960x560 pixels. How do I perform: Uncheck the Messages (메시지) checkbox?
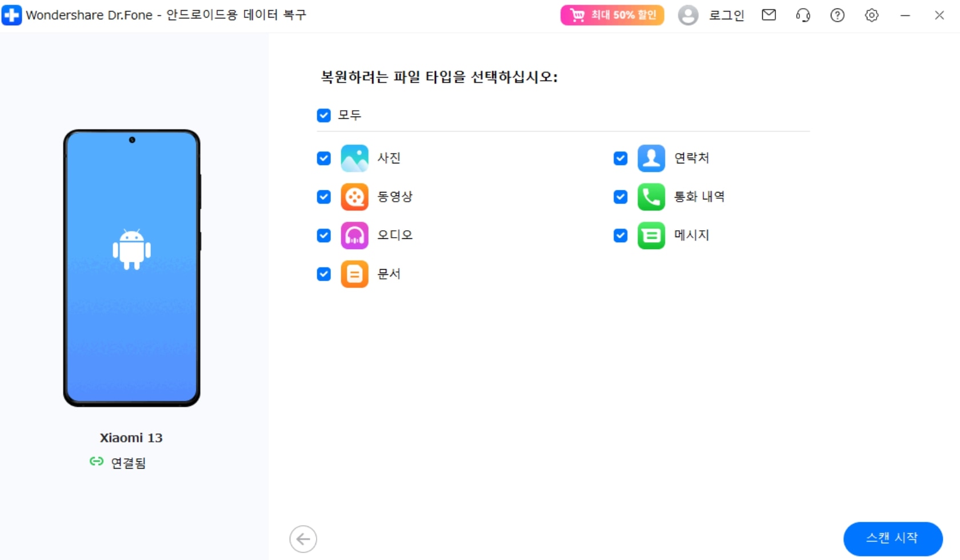621,235
